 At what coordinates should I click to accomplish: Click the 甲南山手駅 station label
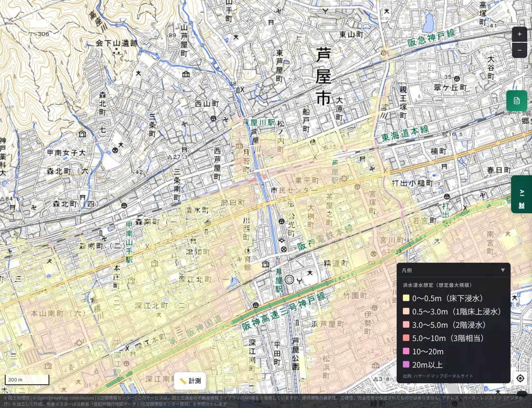129,242
